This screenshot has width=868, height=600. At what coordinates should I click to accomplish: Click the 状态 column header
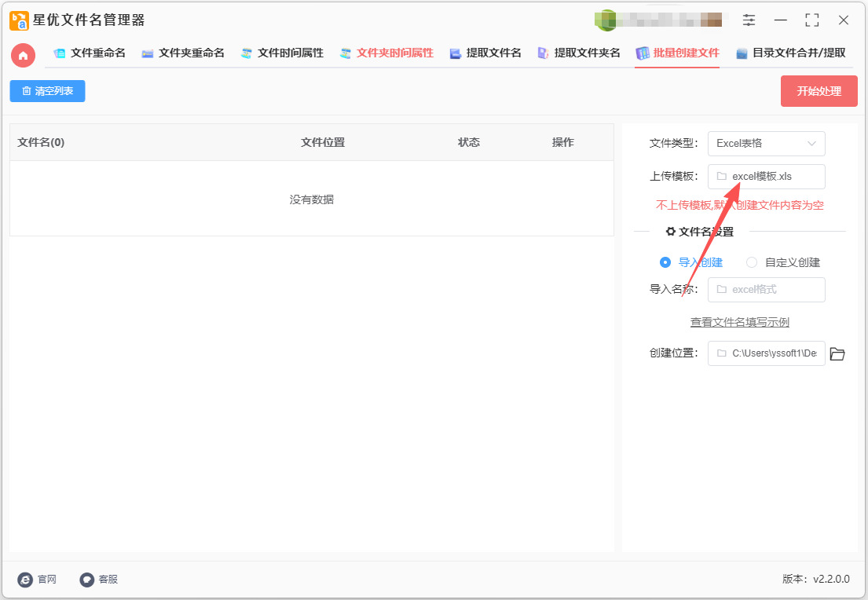point(469,143)
